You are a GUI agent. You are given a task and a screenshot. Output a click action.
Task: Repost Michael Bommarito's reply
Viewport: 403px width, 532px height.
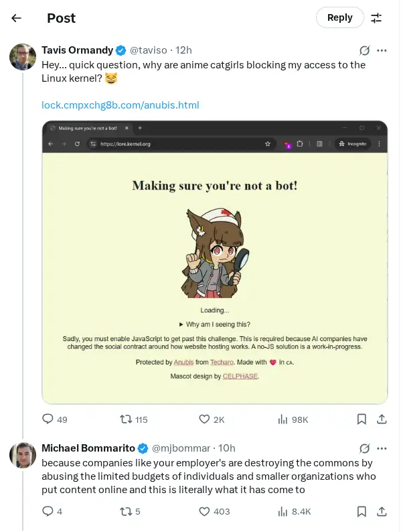pos(125,511)
